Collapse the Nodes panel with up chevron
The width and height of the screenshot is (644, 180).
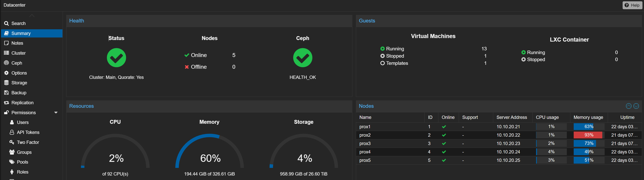[628, 106]
